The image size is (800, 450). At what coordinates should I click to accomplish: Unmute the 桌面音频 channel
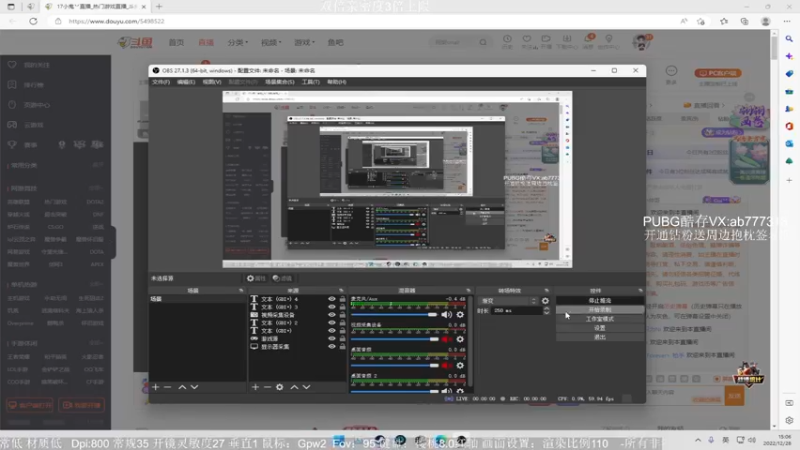pyautogui.click(x=446, y=365)
